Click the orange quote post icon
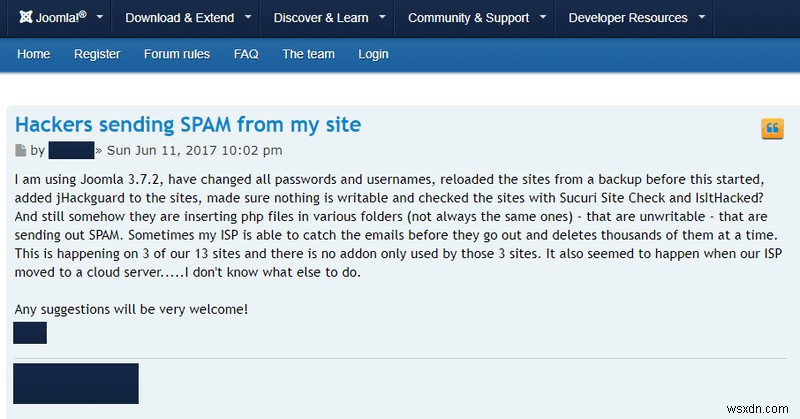Viewport: 800px width, 419px height. [x=772, y=129]
